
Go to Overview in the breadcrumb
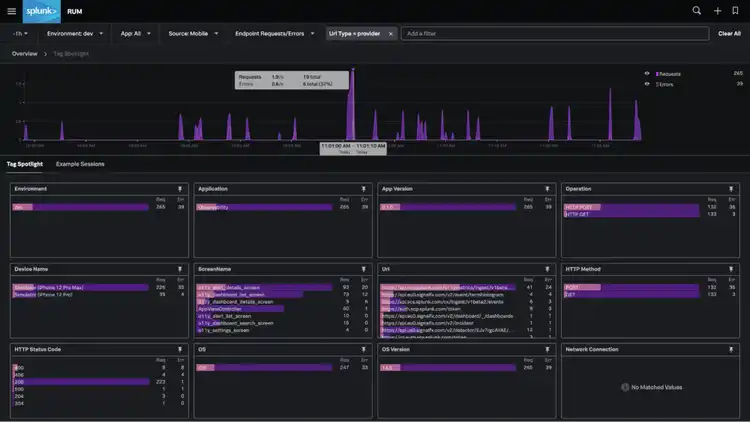pyautogui.click(x=24, y=53)
